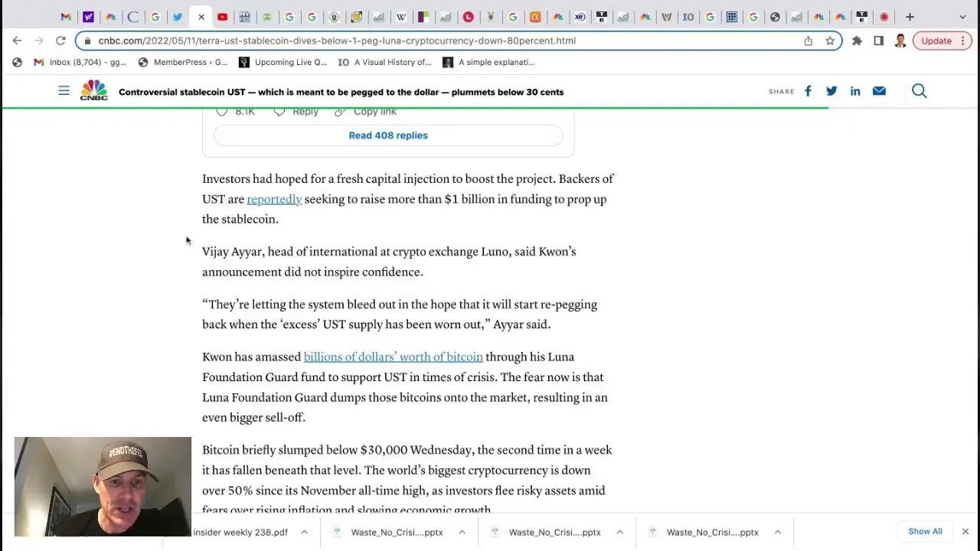Open the Extensions puzzle icon
980x551 pixels.
pos(857,41)
